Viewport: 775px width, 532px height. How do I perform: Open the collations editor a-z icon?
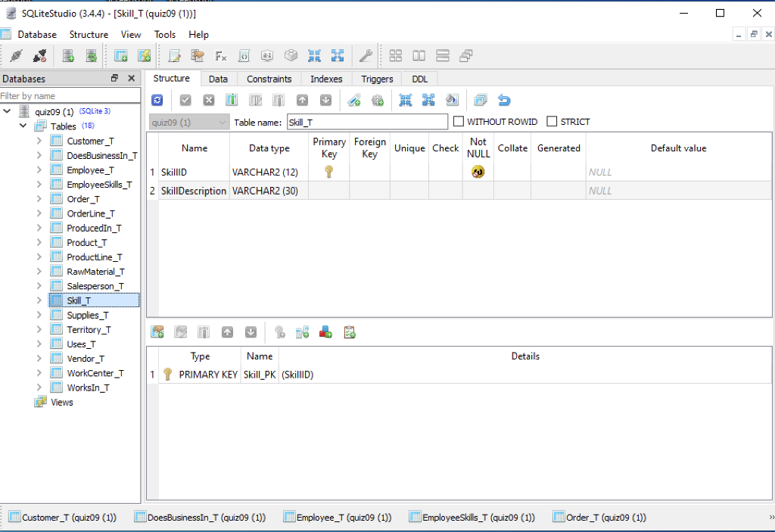(267, 56)
